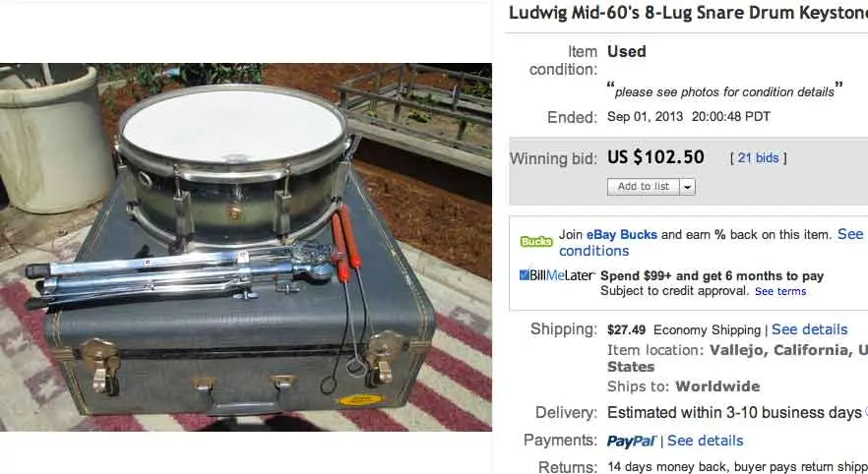The image size is (868, 474).
Task: Open payments See details link
Action: 705,441
